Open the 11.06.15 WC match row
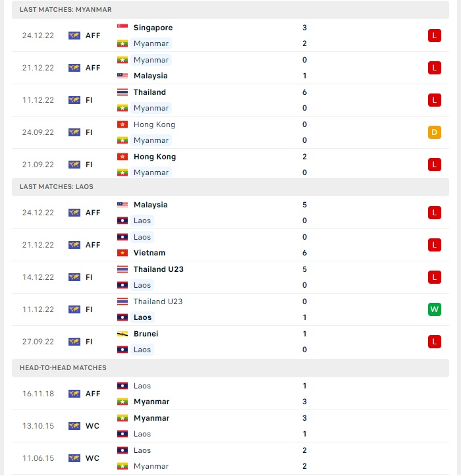This screenshot has height=476, width=461. 230,458
